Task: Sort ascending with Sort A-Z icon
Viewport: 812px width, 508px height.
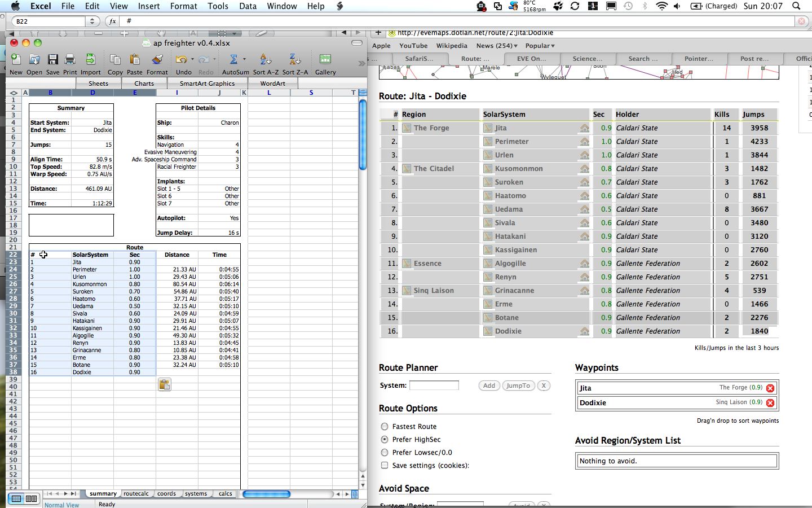Action: [266, 60]
